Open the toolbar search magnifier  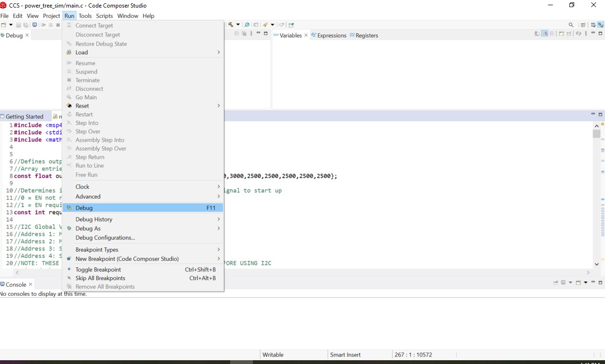point(571,25)
